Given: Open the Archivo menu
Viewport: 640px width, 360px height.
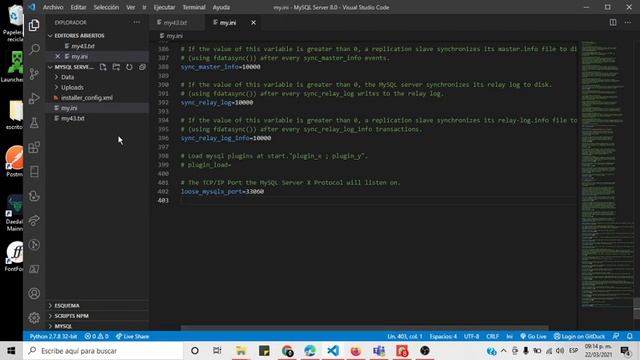Looking at the screenshot, I should [x=53, y=7].
